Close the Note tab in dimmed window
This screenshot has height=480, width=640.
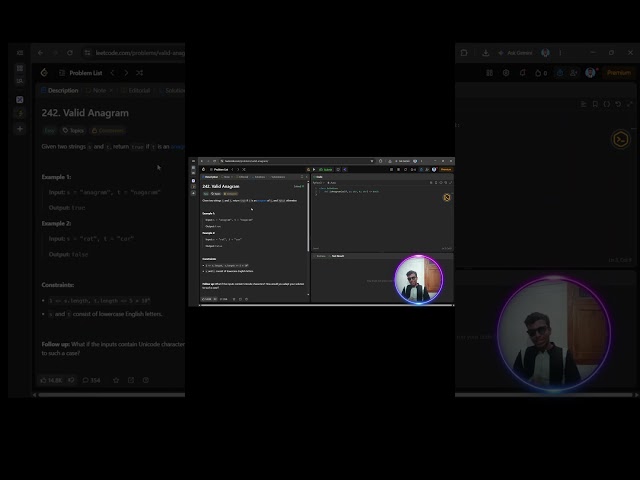(111, 90)
